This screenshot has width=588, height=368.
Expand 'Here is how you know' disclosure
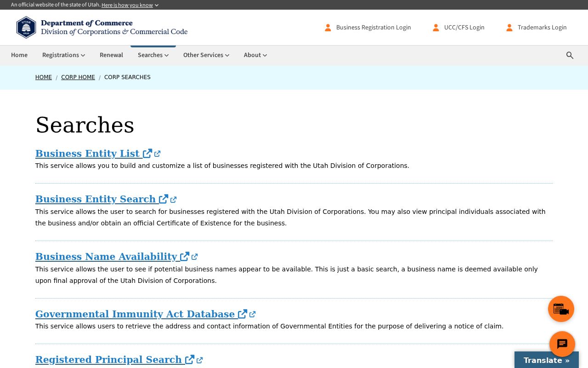click(x=130, y=5)
